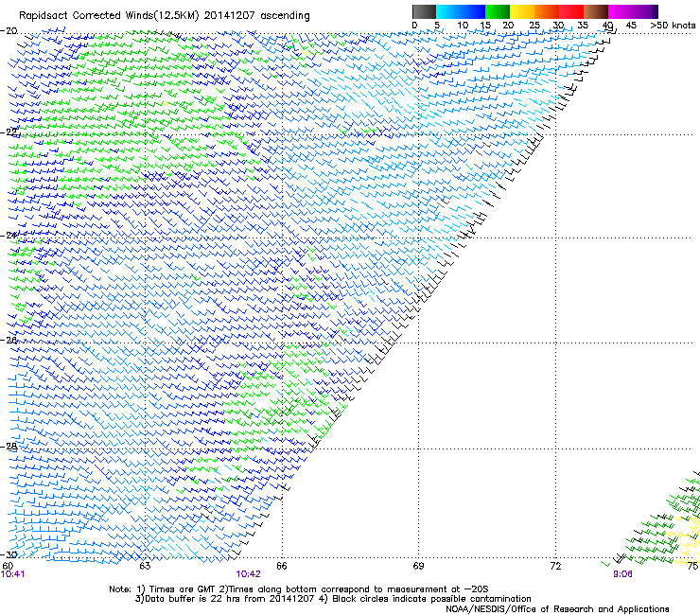Click the brown 35-40 knots legend segment

point(596,11)
